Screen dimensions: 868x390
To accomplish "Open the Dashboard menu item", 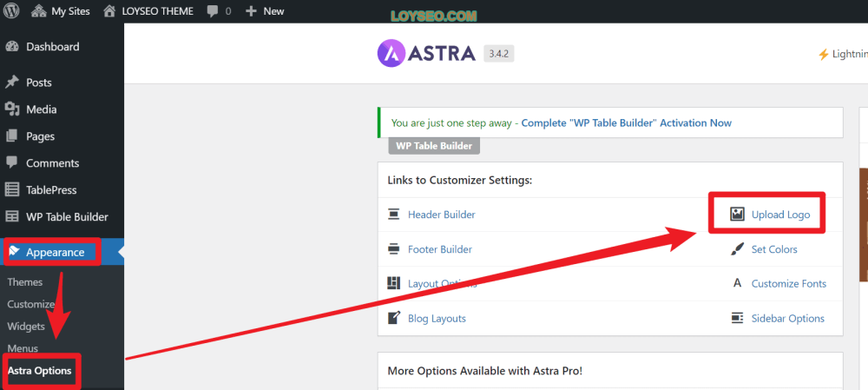I will (x=53, y=47).
